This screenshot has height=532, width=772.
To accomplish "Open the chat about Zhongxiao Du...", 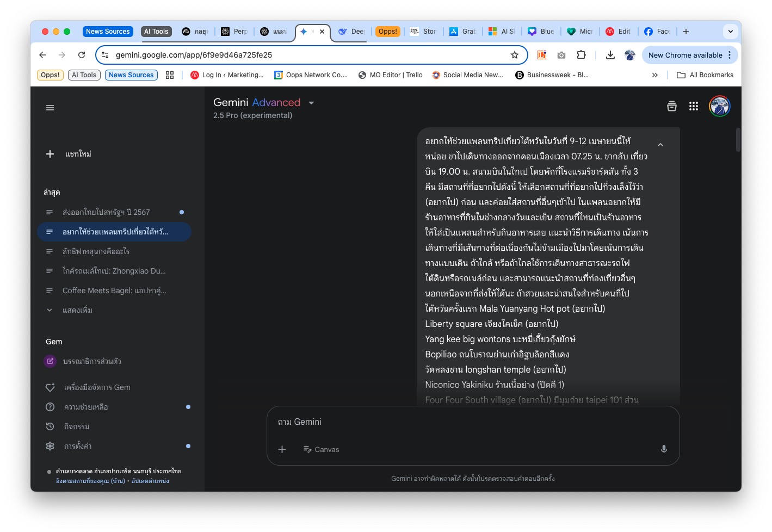I will pos(114,271).
